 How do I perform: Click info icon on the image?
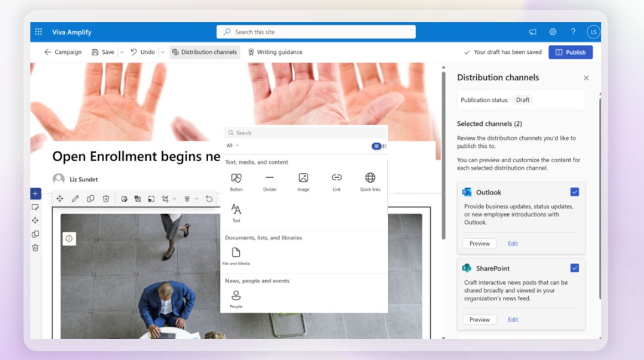[69, 238]
